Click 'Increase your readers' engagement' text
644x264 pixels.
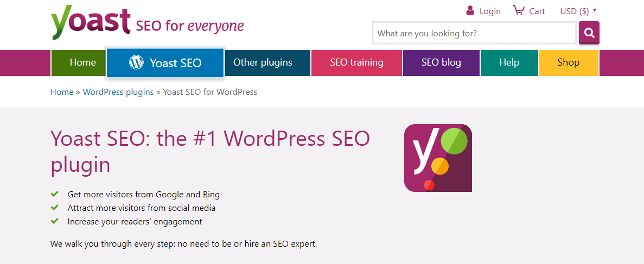tap(135, 222)
